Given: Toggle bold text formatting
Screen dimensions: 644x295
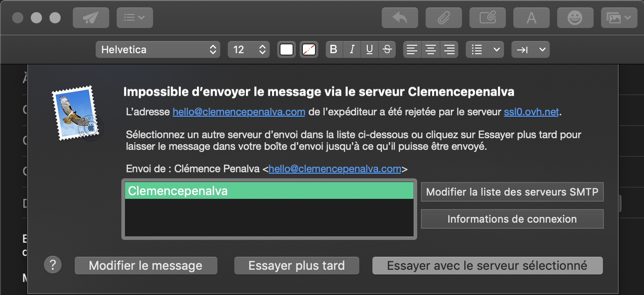Looking at the screenshot, I should (x=333, y=49).
